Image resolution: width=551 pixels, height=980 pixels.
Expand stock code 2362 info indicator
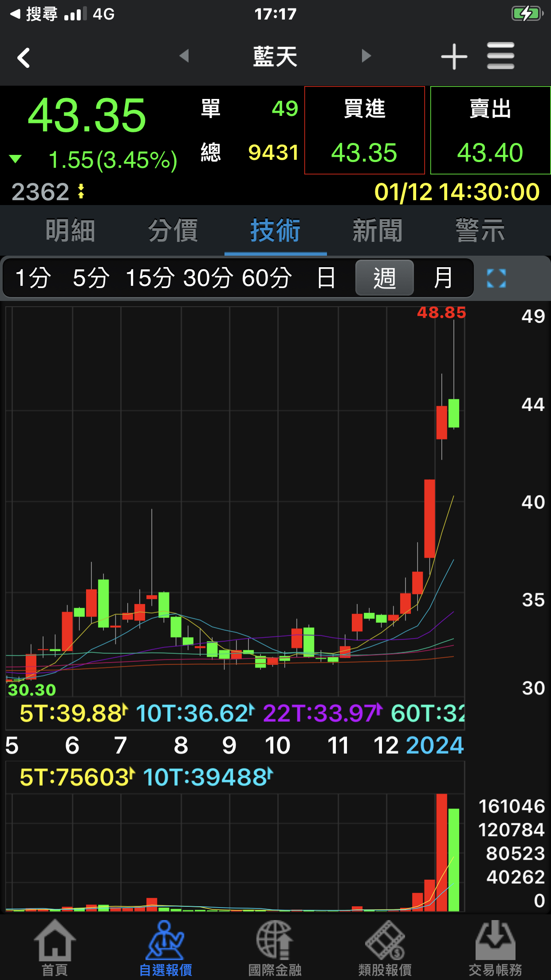[81, 192]
